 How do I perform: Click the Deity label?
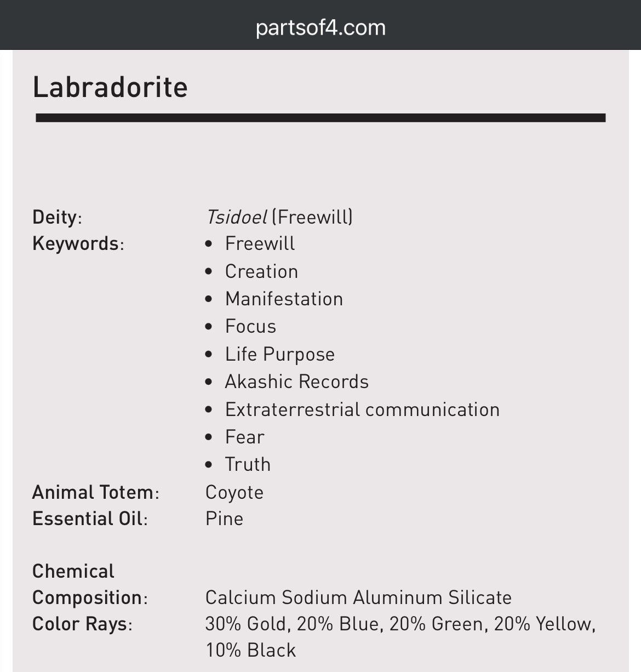coord(57,217)
